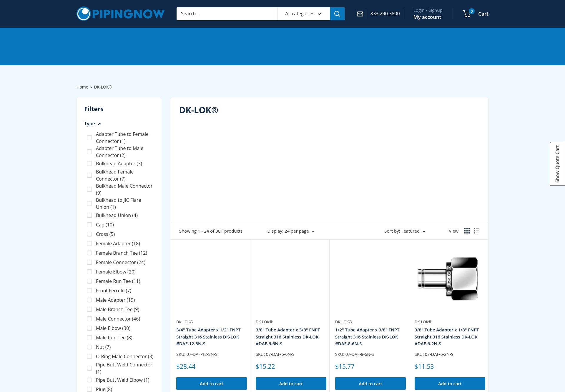Check Male Connector (46) filter
Image resolution: width=565 pixels, height=392 pixels.
[x=89, y=319]
